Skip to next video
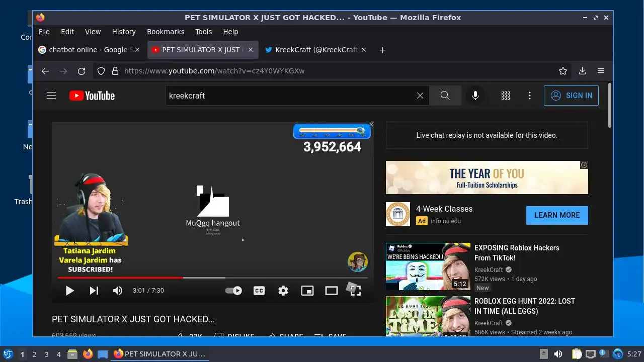 coord(94,291)
